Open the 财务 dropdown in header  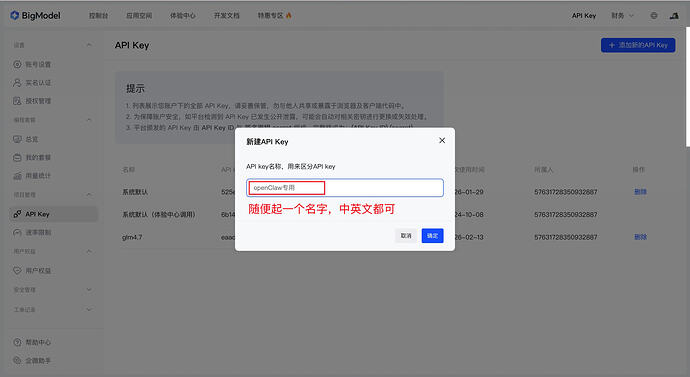coord(622,15)
